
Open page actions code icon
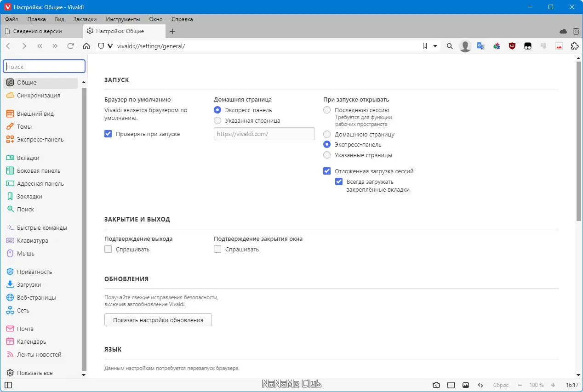click(x=480, y=385)
